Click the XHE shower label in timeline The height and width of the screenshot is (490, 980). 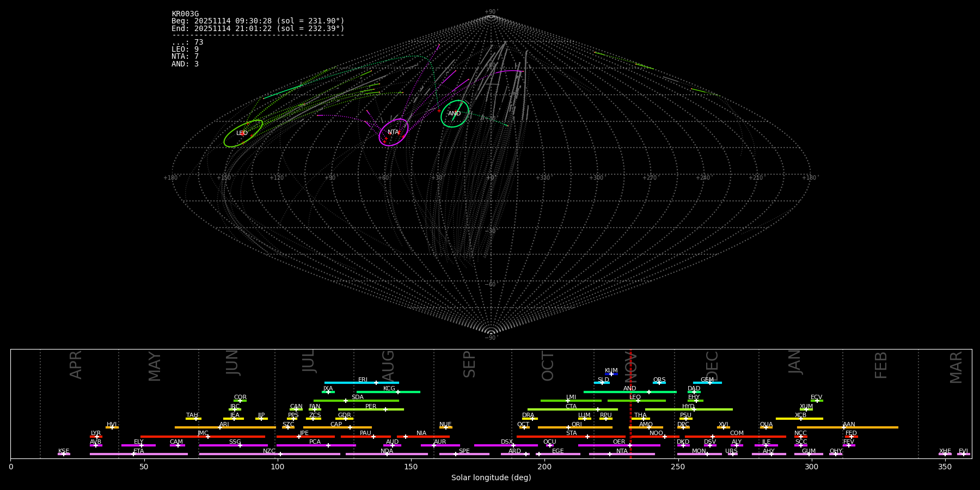click(x=945, y=451)
